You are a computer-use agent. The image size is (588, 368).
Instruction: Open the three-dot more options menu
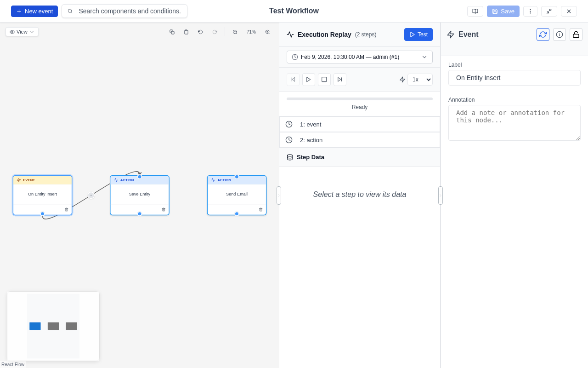pos(530,11)
